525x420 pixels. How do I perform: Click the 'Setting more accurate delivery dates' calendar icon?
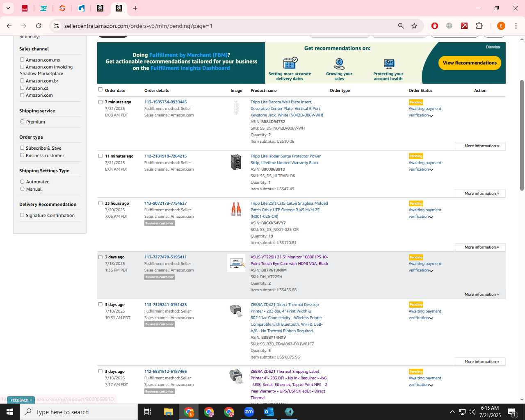290,63
